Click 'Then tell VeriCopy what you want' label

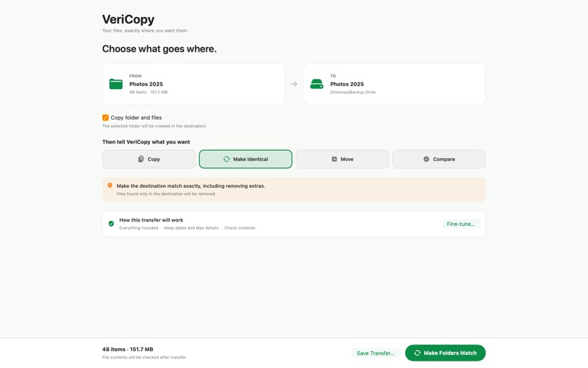tap(146, 142)
